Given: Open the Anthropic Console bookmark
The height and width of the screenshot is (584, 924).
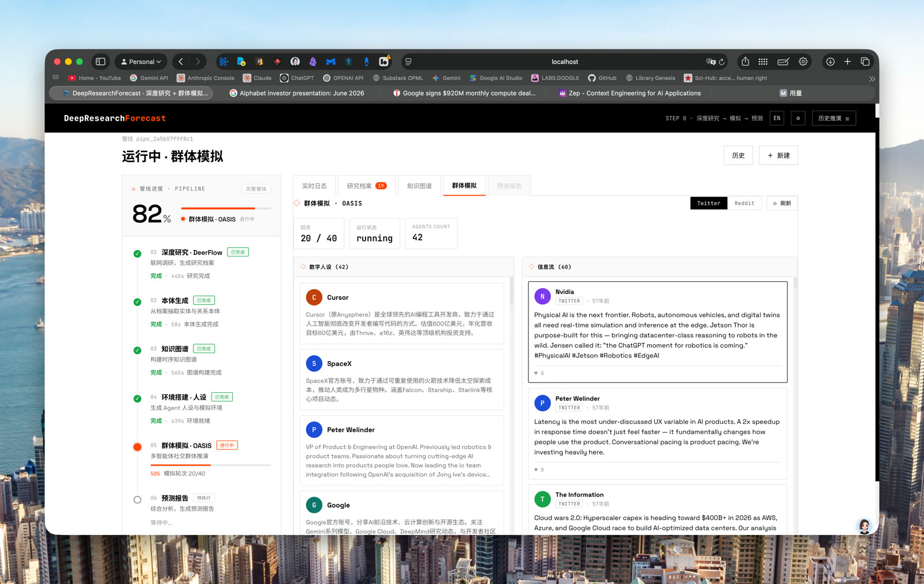Looking at the screenshot, I should [206, 78].
